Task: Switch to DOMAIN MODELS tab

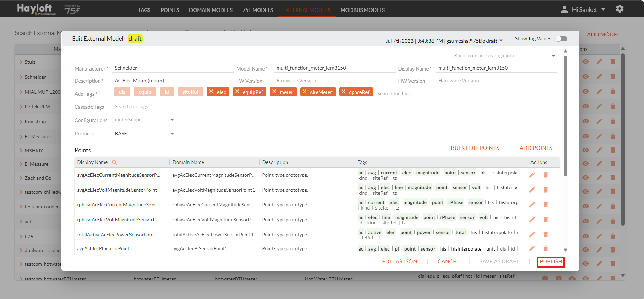Action: 211,10
